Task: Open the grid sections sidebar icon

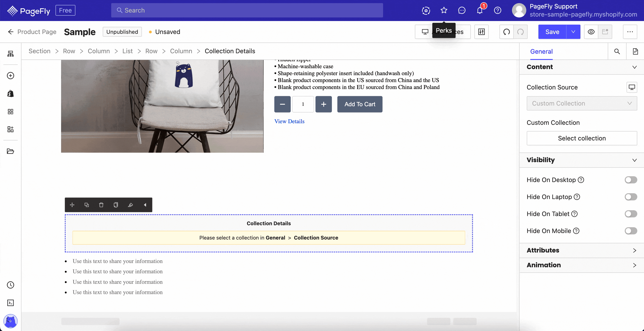Action: point(11,111)
